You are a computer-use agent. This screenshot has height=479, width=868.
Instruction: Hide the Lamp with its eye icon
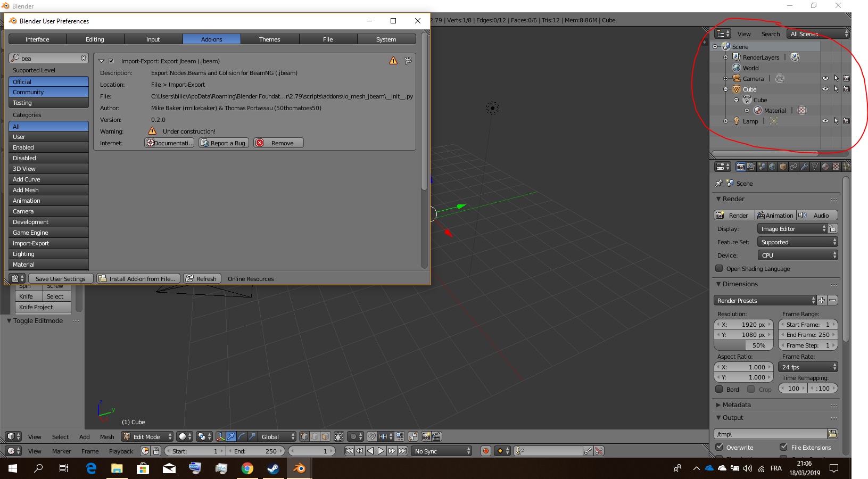[825, 121]
